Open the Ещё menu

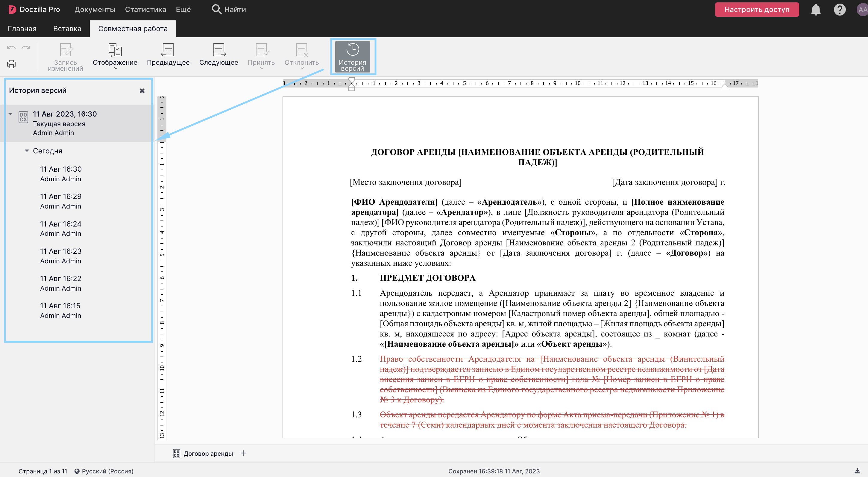click(183, 10)
